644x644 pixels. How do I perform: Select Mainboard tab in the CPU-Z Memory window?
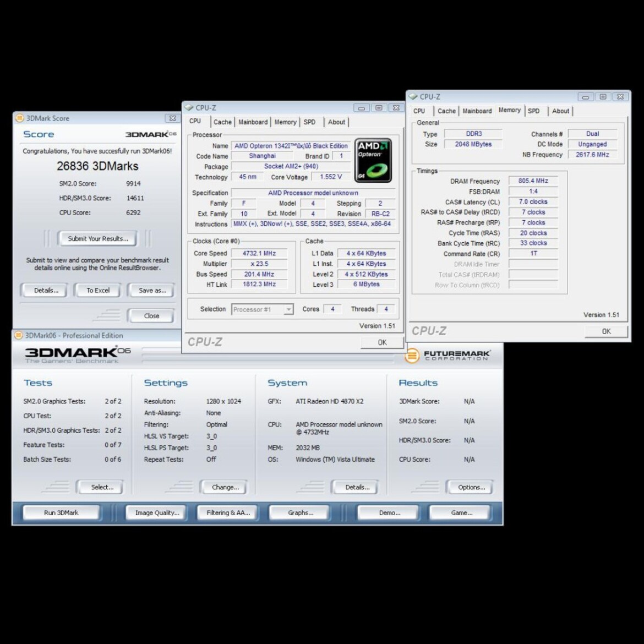pos(477,111)
